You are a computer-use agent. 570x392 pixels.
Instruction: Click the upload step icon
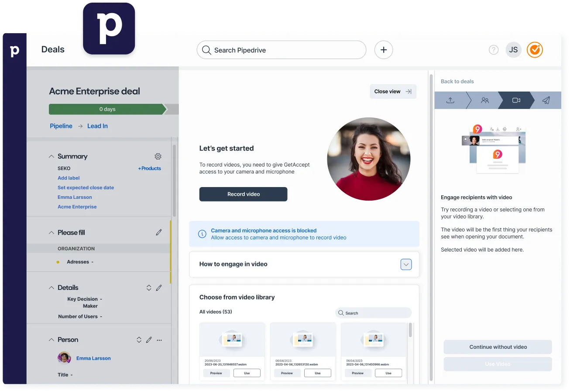pyautogui.click(x=450, y=100)
